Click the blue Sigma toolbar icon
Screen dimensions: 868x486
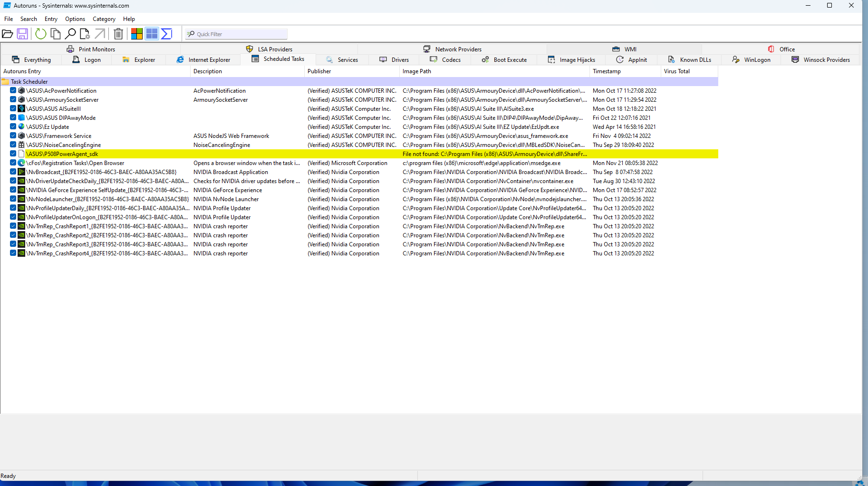tap(167, 34)
